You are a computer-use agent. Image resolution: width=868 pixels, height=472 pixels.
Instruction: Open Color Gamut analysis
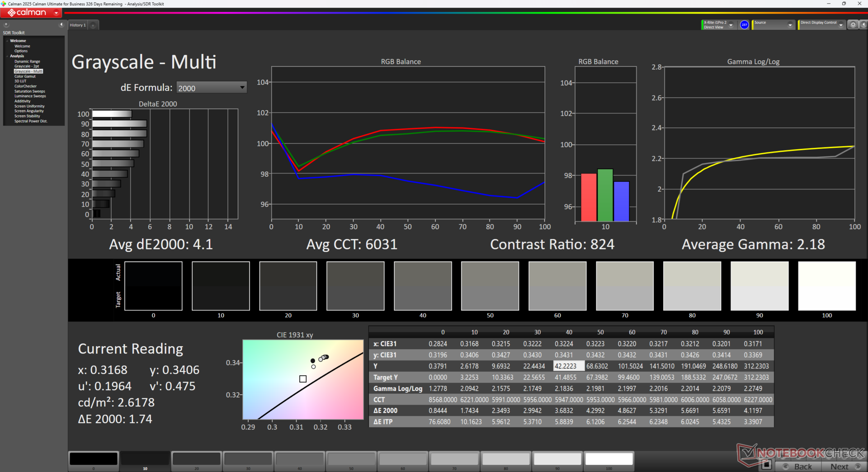pos(25,76)
